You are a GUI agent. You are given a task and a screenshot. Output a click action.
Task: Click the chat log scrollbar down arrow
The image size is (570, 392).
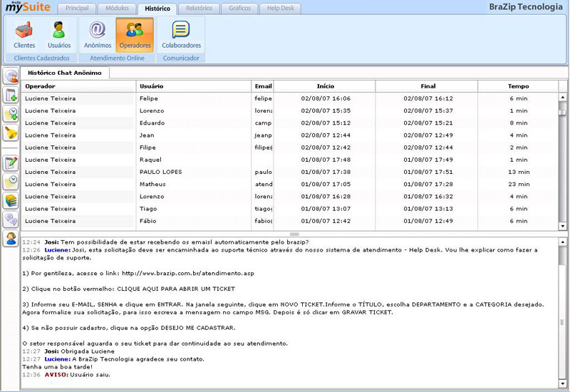point(563,384)
